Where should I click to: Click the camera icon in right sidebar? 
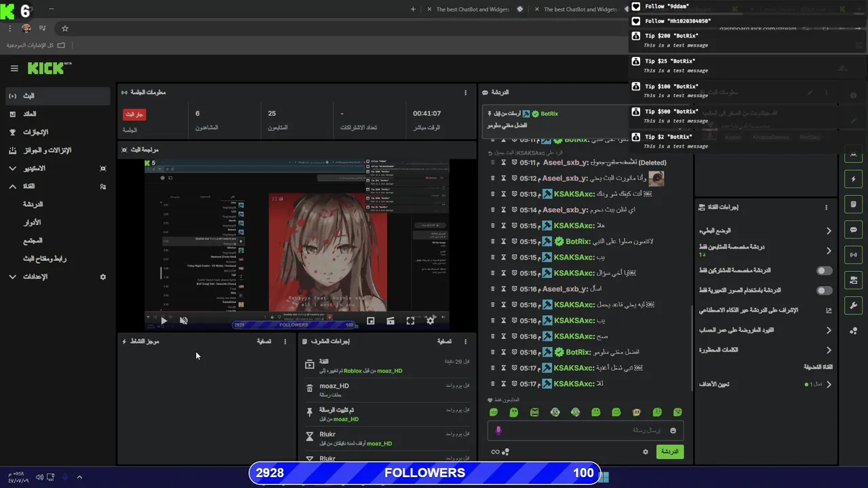[x=853, y=280]
